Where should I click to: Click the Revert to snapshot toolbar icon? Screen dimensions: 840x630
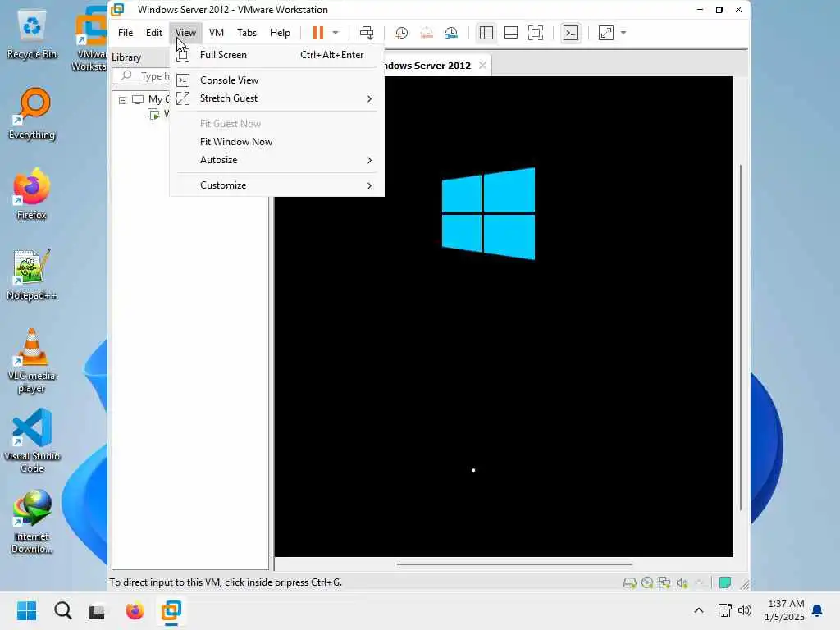coord(427,33)
